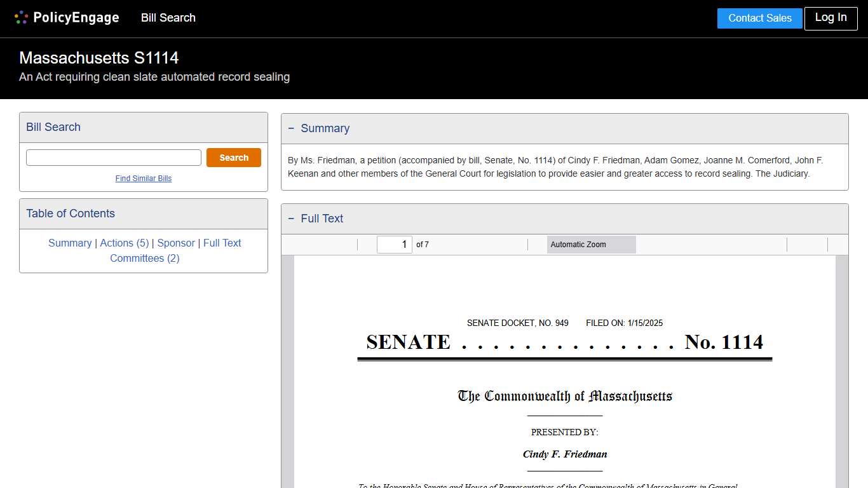The height and width of the screenshot is (488, 868).
Task: Collapse the Full Text panel
Action: pos(292,219)
